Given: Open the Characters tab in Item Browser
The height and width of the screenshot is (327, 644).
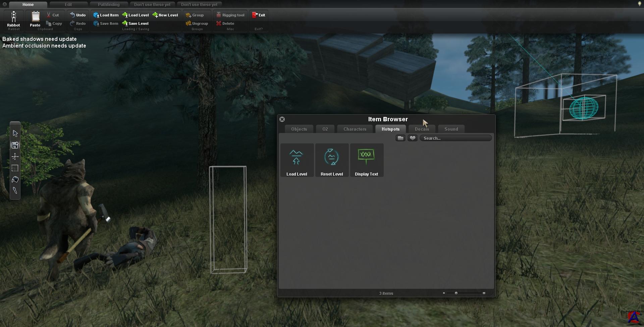Looking at the screenshot, I should pyautogui.click(x=355, y=129).
